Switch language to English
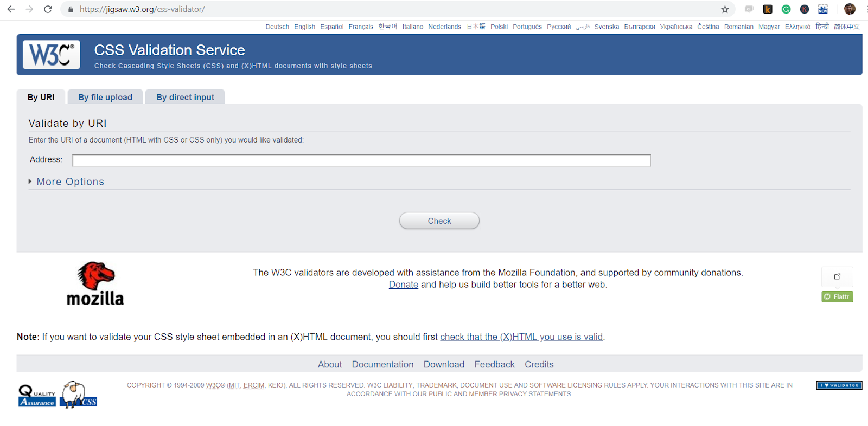This screenshot has width=868, height=426. tap(305, 27)
